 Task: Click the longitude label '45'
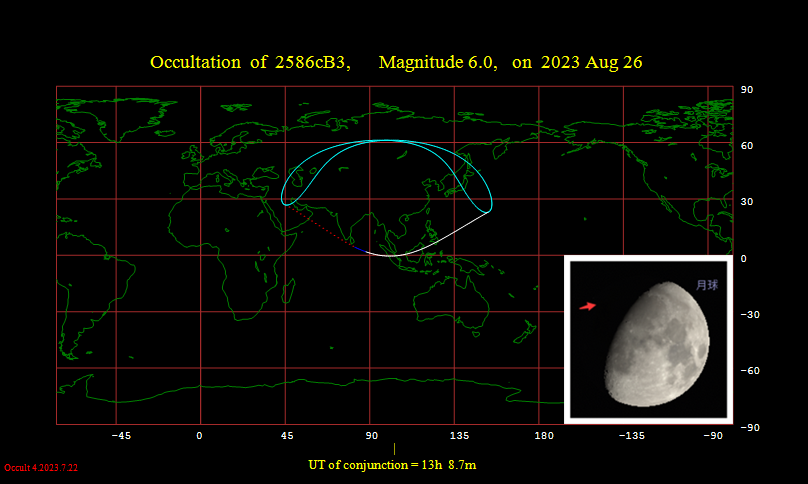[x=287, y=436]
